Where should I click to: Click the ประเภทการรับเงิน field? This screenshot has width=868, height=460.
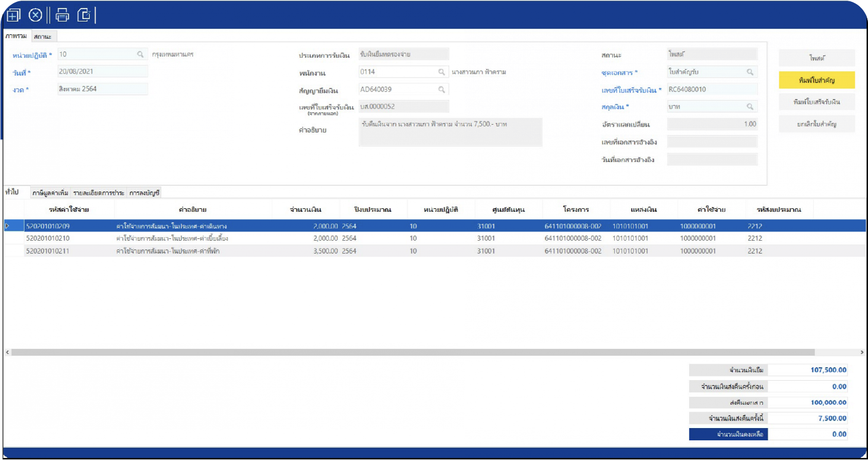point(404,54)
